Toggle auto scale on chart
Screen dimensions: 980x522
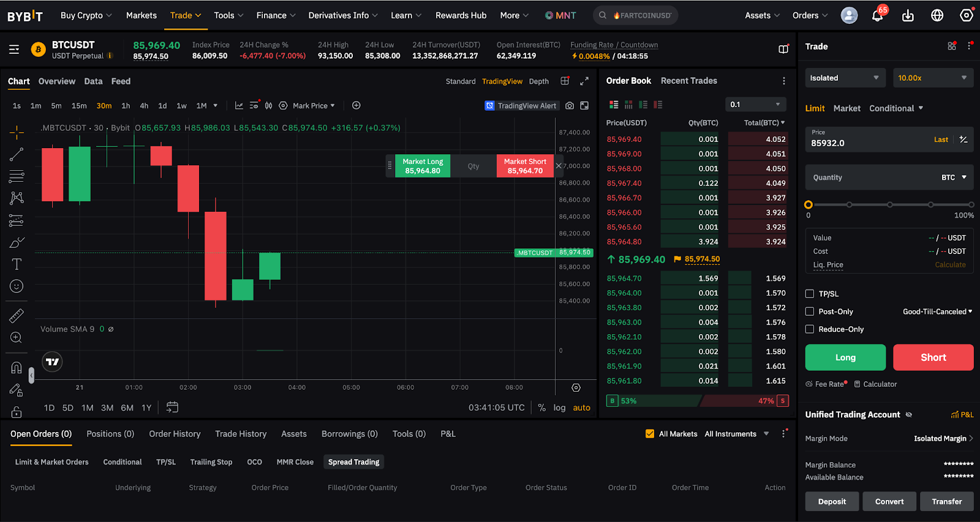582,408
